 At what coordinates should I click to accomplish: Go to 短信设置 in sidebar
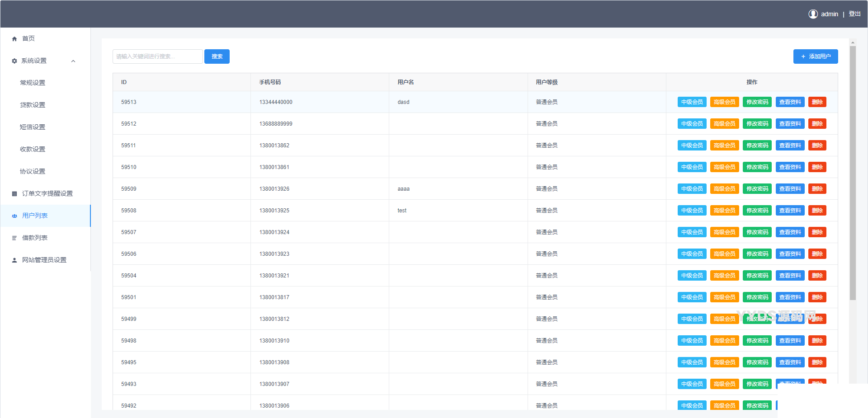click(x=33, y=127)
